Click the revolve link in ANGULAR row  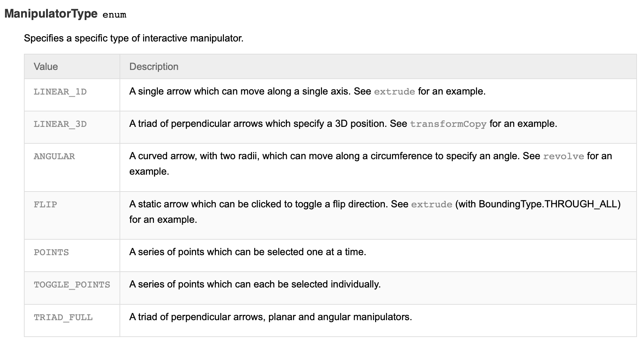pos(563,156)
